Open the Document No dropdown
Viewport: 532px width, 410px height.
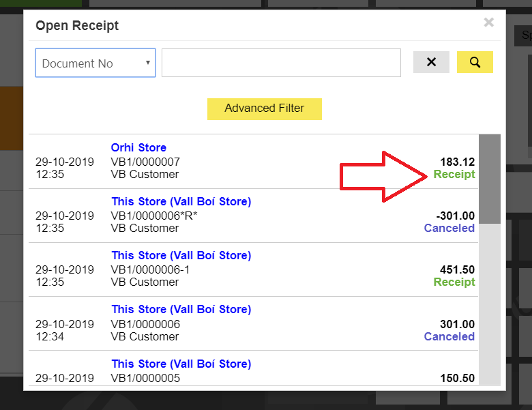95,63
